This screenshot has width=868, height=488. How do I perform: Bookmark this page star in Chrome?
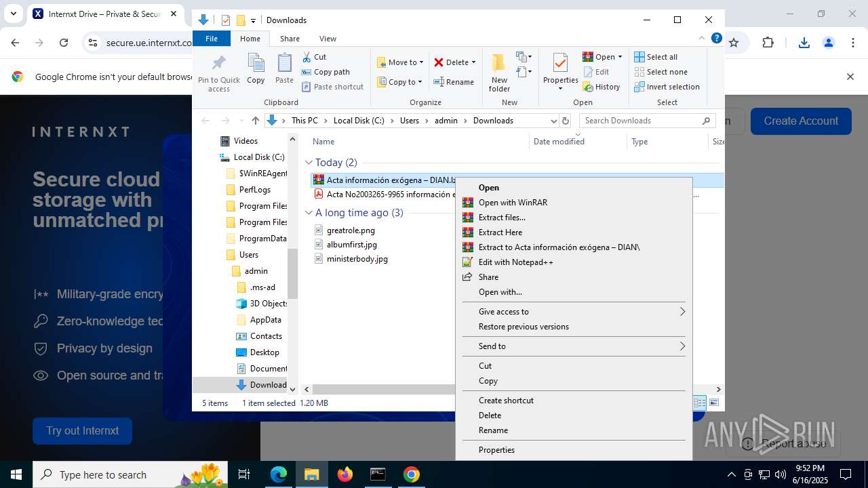(x=734, y=43)
